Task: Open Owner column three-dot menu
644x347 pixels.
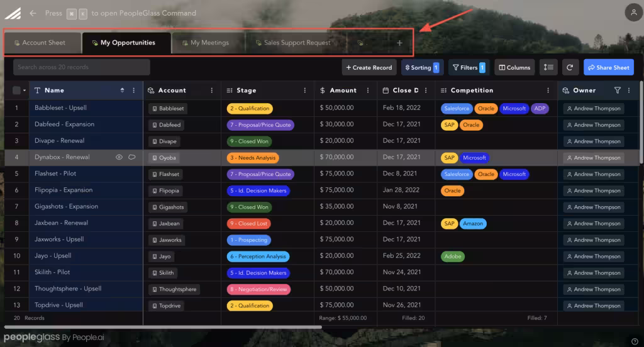Action: (629, 91)
